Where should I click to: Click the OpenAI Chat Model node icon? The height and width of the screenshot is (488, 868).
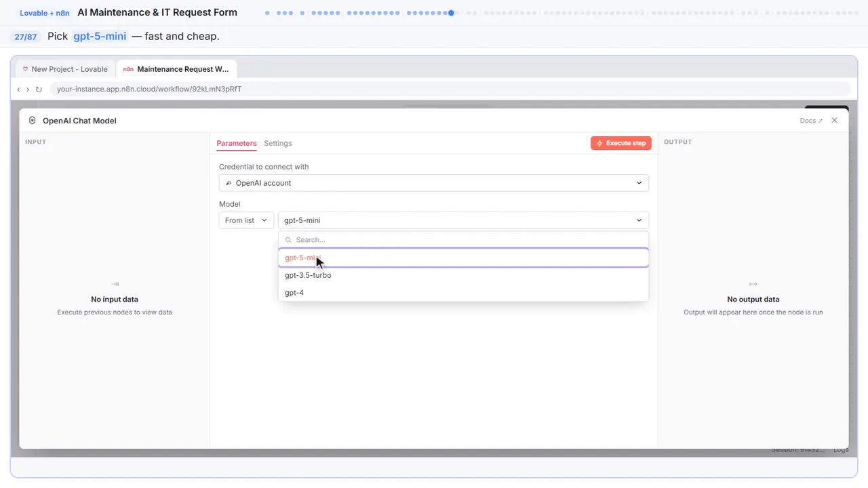(x=32, y=121)
